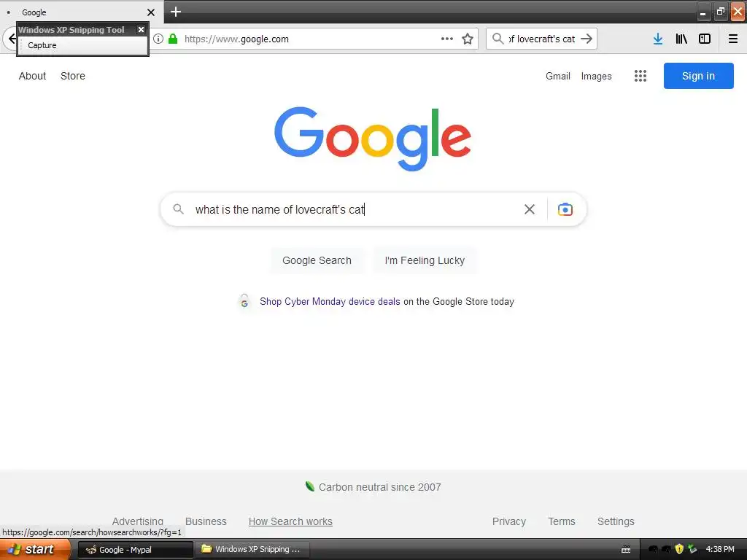The height and width of the screenshot is (560, 747).
Task: Go to Google Images link
Action: pyautogui.click(x=596, y=76)
